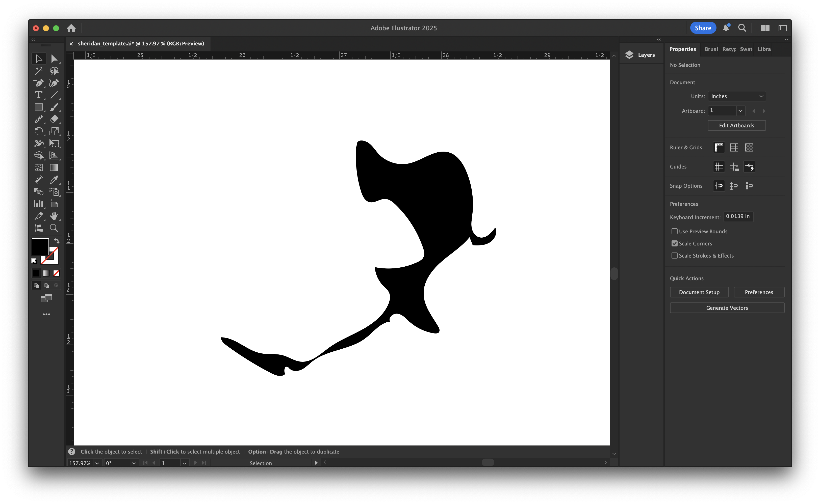Image resolution: width=820 pixels, height=504 pixels.
Task: Uncheck Scale Corners
Action: [x=675, y=243]
